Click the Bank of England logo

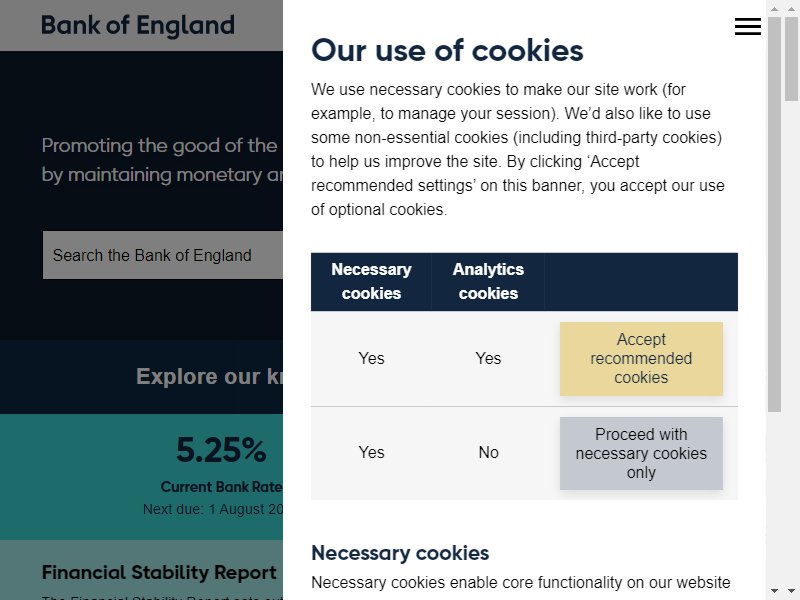click(x=138, y=26)
